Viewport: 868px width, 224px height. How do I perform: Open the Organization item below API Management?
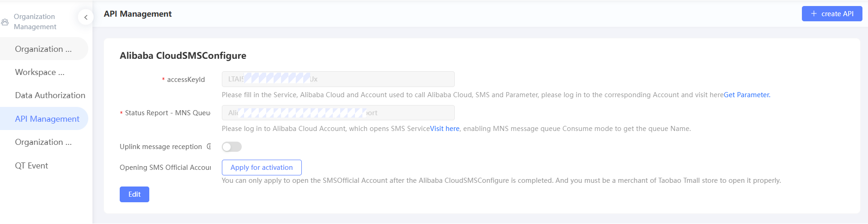[x=43, y=142]
